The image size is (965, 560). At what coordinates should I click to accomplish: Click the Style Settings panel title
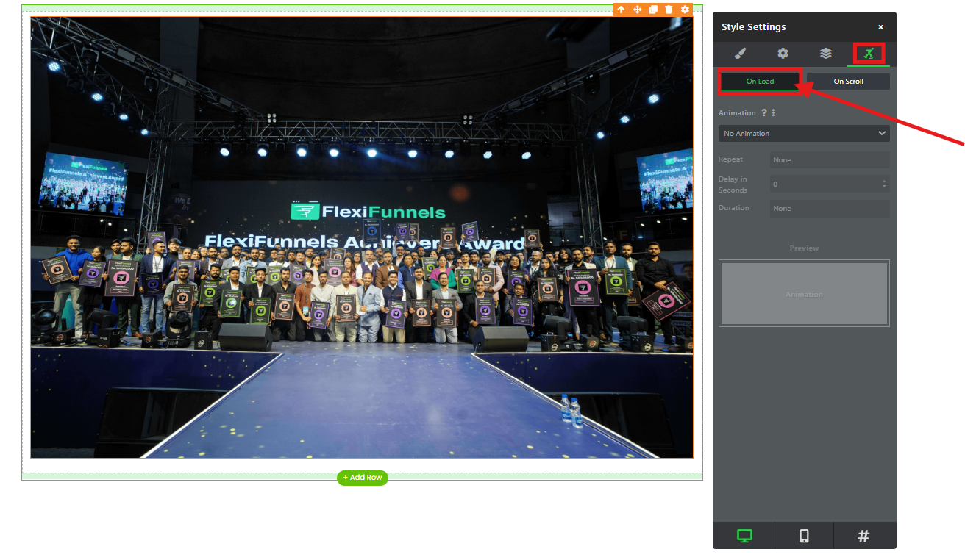[753, 27]
